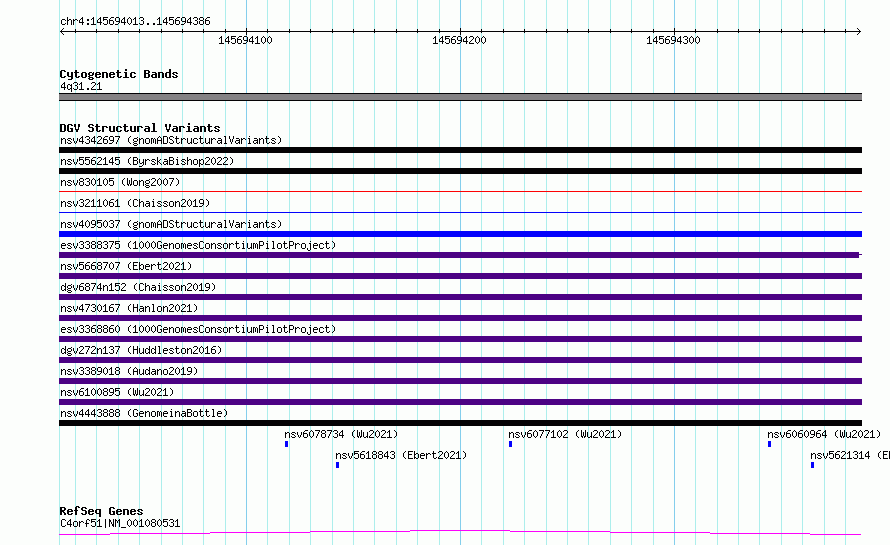Open the nsv5668707 (Ebert2021) label
This screenshot has width=890, height=545.
126,266
